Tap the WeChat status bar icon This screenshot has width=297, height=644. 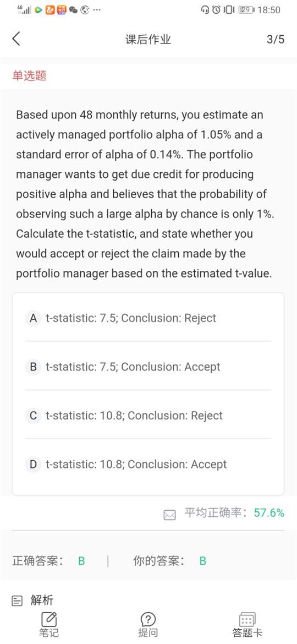click(74, 10)
